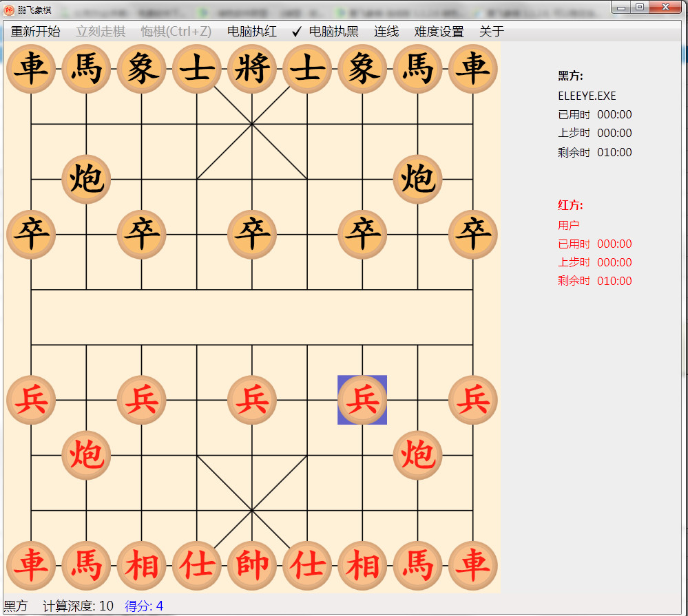Screen dimensions: 688x616
Task: Select red right advisor 仕
Action: click(307, 566)
